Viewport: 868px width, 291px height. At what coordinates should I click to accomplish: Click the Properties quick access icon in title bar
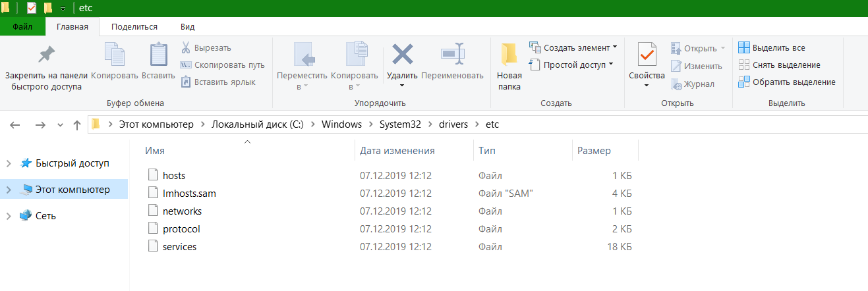tap(32, 8)
